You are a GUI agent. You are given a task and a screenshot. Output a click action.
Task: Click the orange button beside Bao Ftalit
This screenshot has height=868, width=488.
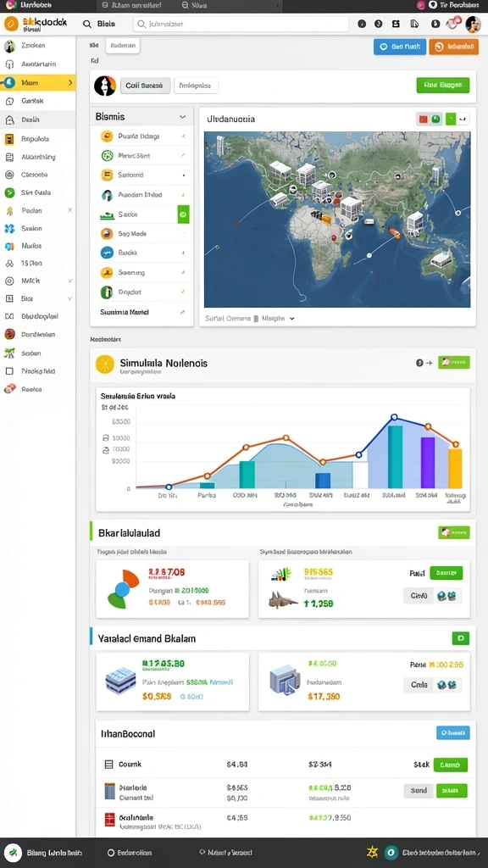454,47
